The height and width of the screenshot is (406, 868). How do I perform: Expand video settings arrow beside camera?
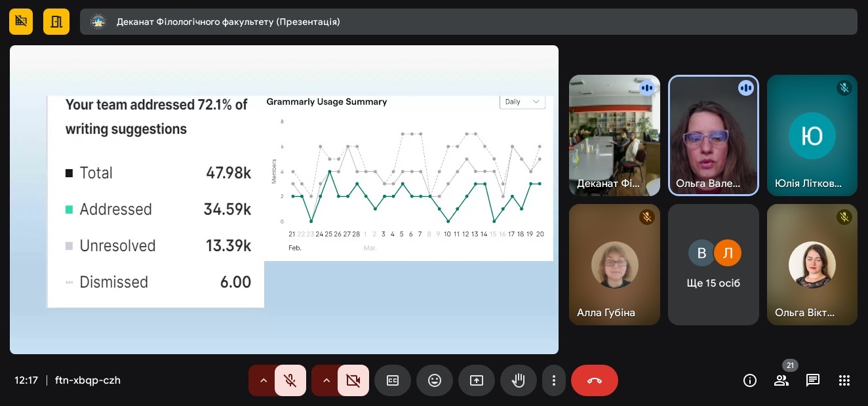tap(326, 380)
